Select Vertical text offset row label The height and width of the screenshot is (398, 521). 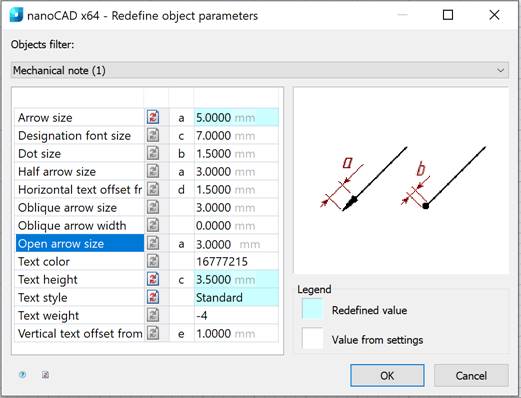coord(80,333)
